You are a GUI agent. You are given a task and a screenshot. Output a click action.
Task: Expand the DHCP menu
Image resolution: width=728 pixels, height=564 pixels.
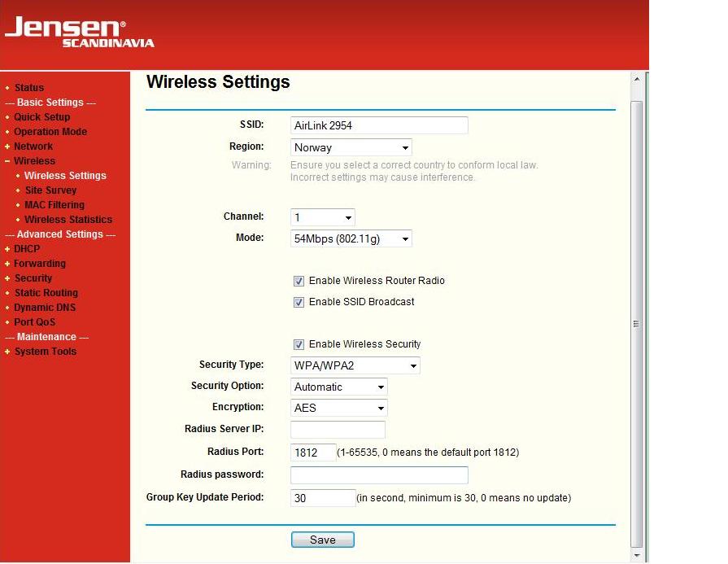(27, 248)
